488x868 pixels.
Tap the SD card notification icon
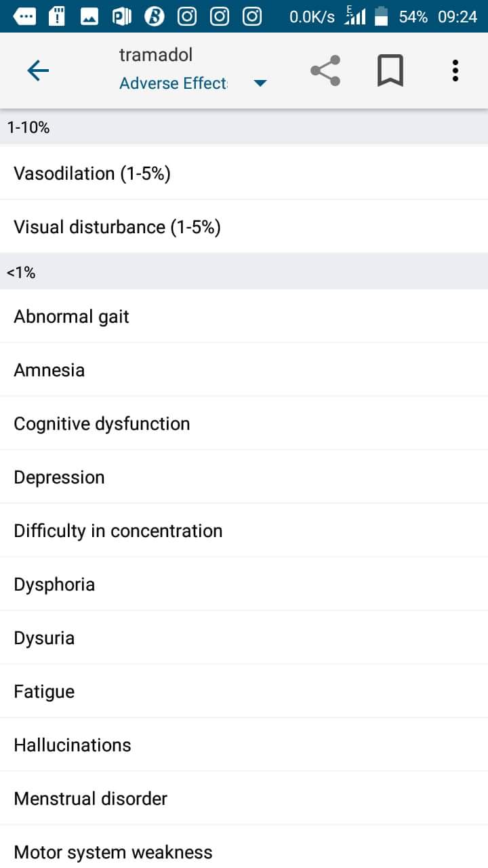(57, 16)
